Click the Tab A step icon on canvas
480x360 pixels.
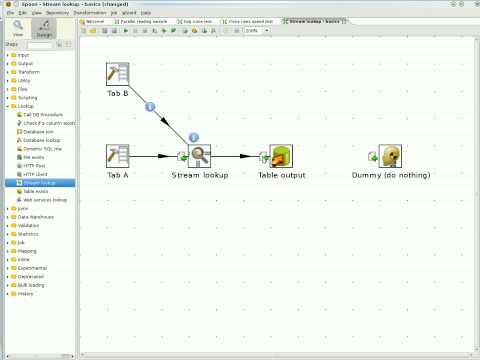(x=118, y=156)
